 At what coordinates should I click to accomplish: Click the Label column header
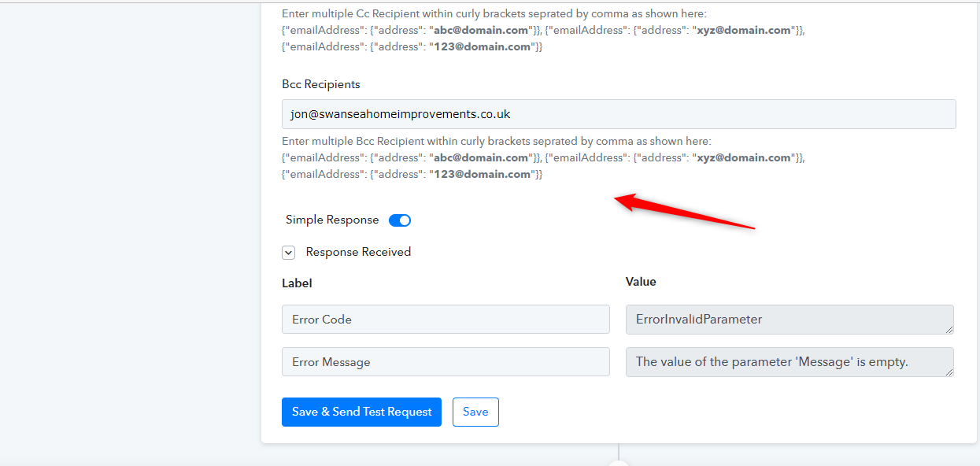297,283
